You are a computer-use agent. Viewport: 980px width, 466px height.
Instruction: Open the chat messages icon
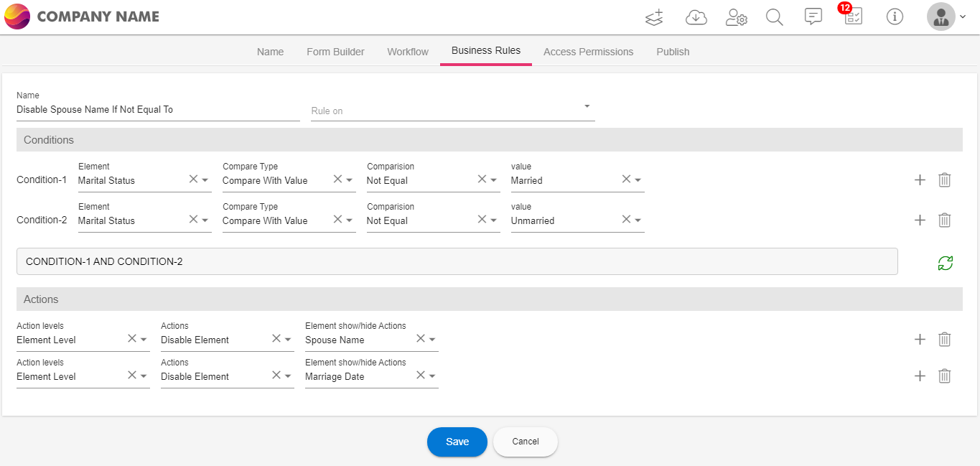click(x=813, y=17)
